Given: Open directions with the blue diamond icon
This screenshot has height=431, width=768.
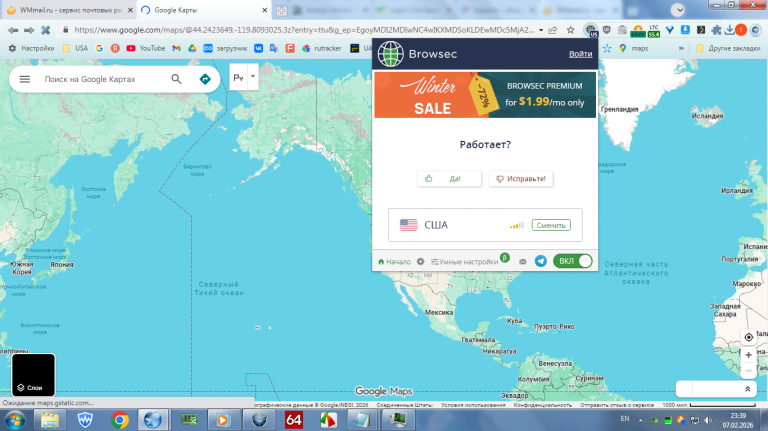Looking at the screenshot, I should click(205, 79).
